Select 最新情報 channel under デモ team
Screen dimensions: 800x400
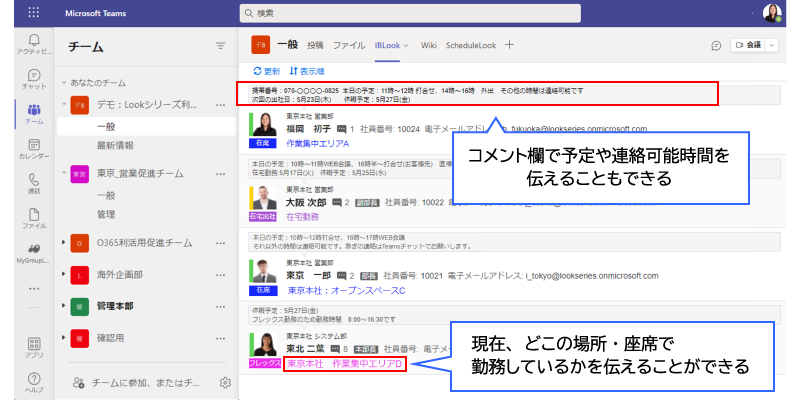tap(115, 146)
